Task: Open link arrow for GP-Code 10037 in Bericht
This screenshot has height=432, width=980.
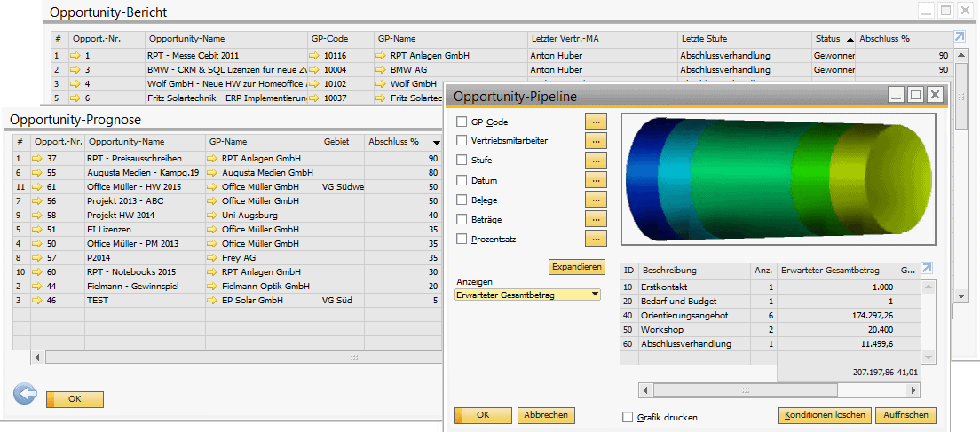Action: (315, 98)
